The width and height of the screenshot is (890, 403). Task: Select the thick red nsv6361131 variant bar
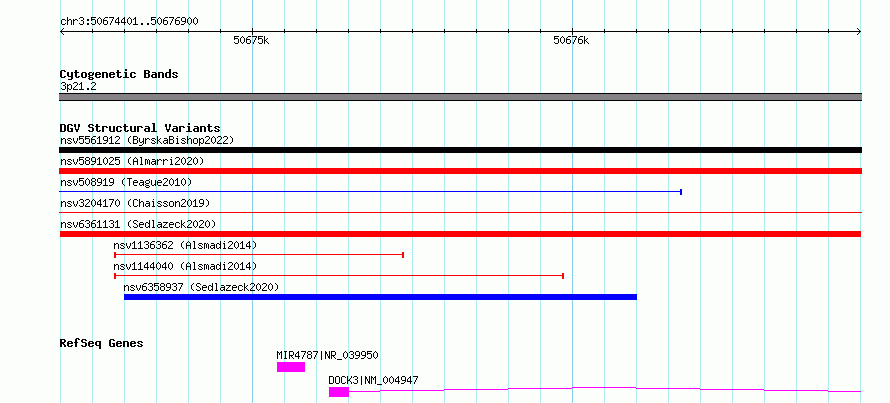pyautogui.click(x=460, y=234)
